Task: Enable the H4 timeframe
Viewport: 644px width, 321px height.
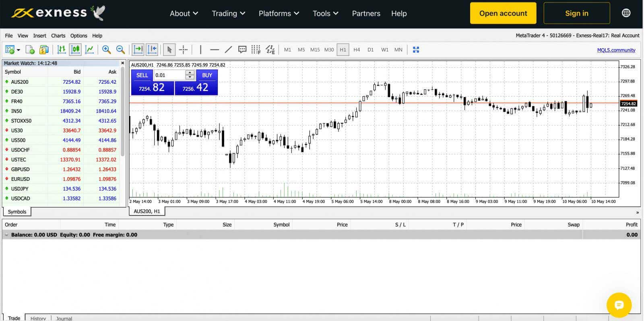Action: coord(356,50)
